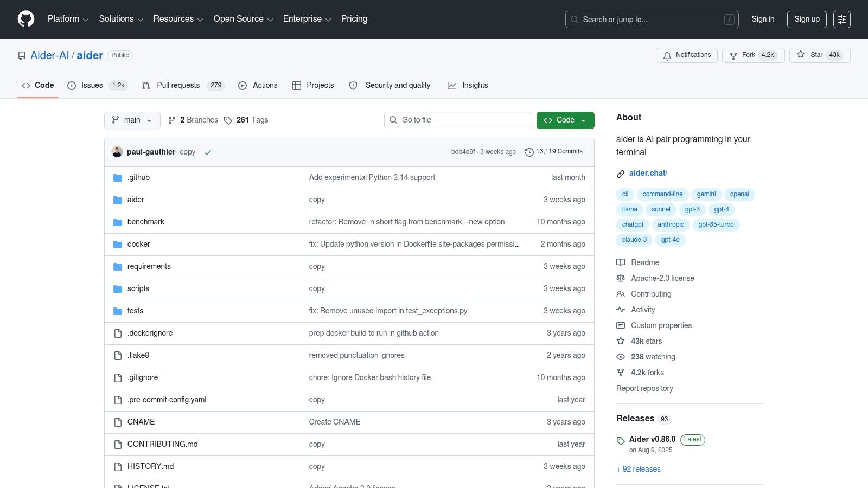Open the appearance settings icon beside Sign up
Screen dimensions: 868x488
pyautogui.click(x=842, y=19)
